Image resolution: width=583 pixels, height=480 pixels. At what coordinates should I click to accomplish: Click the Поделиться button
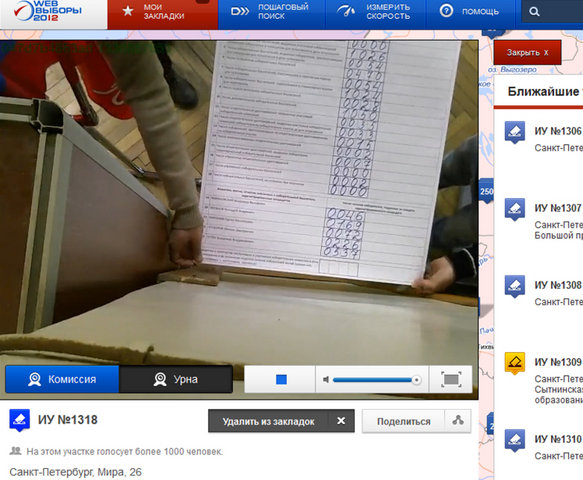pyautogui.click(x=403, y=421)
